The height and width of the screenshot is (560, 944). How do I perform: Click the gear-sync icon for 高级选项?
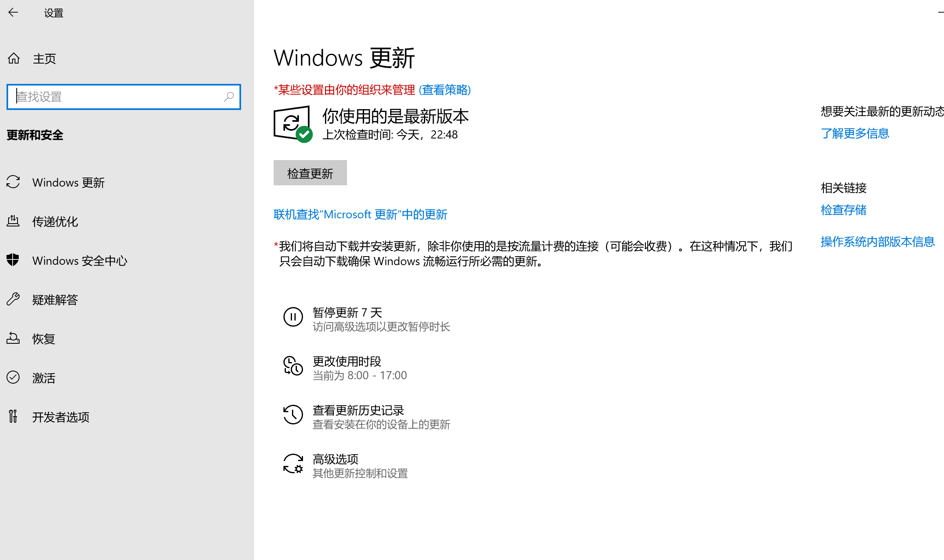pos(293,464)
